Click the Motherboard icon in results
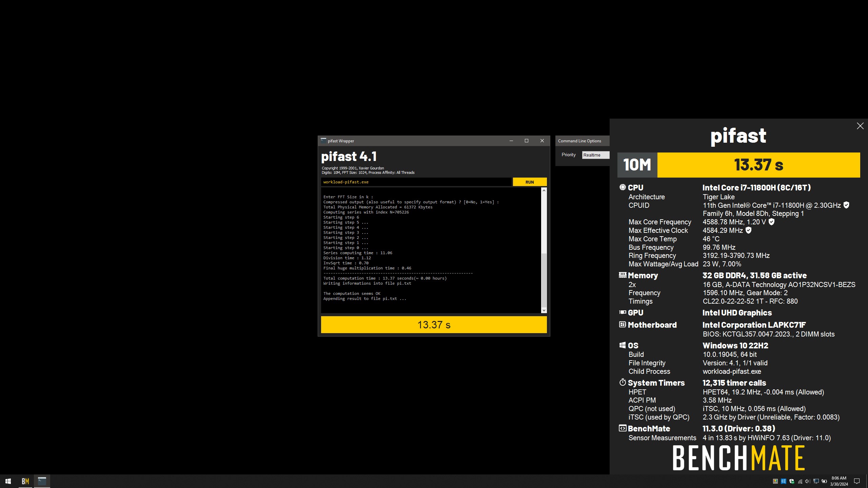This screenshot has height=488, width=868. [623, 324]
